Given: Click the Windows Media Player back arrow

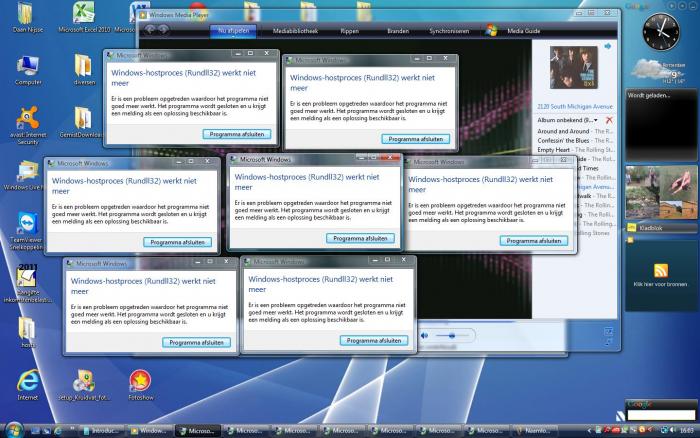Looking at the screenshot, I should point(150,29).
